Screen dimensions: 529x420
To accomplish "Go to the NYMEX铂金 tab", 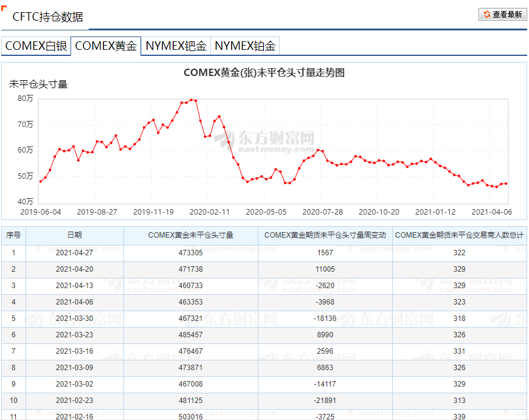I will (245, 46).
